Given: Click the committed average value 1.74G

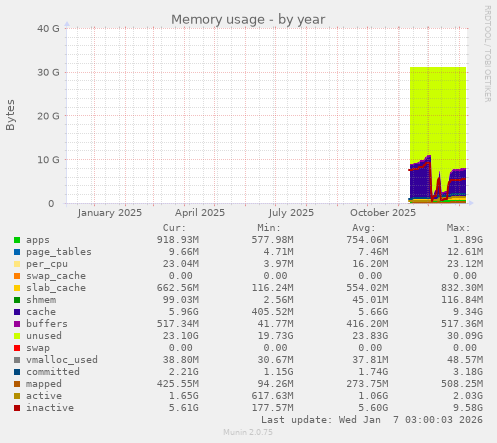Looking at the screenshot, I should coord(373,372).
